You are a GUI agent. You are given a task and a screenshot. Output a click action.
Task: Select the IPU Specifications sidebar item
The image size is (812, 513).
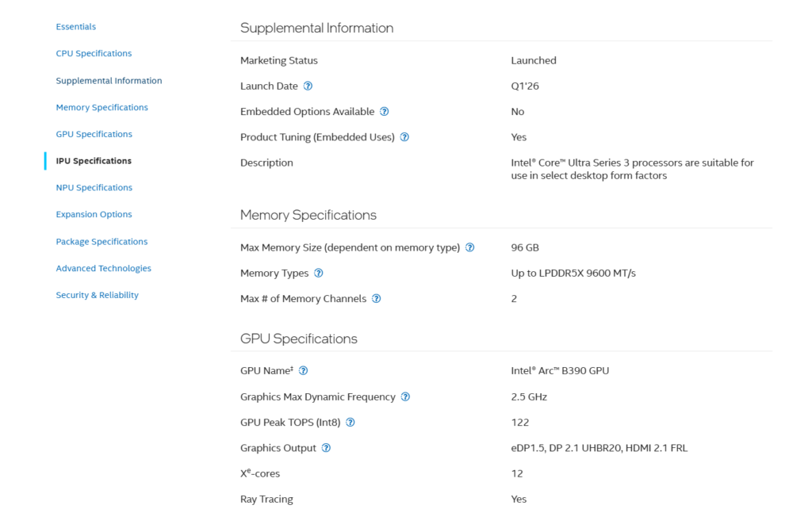(94, 161)
